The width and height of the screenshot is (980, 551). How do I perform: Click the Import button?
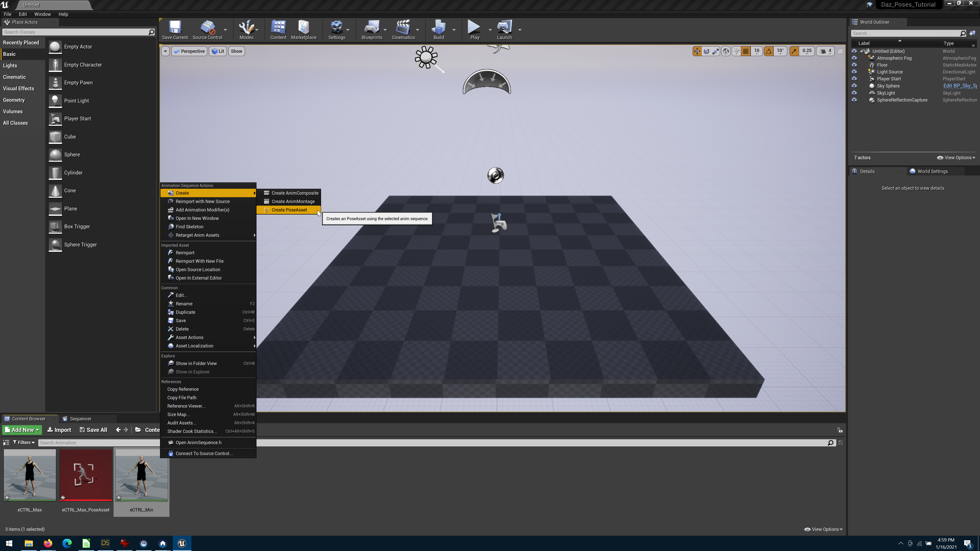59,430
